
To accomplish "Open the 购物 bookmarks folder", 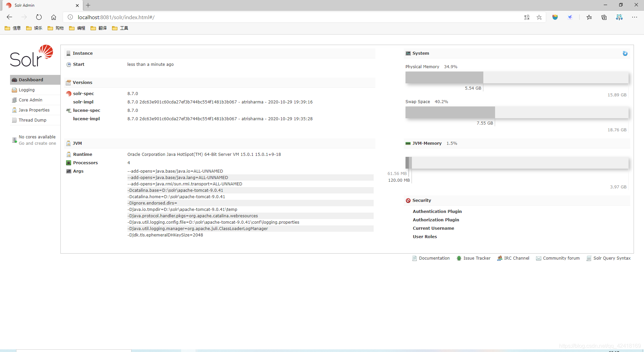I will pos(56,28).
